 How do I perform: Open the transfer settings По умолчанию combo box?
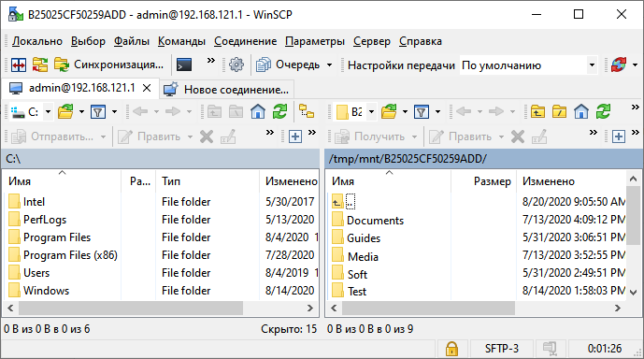[529, 65]
